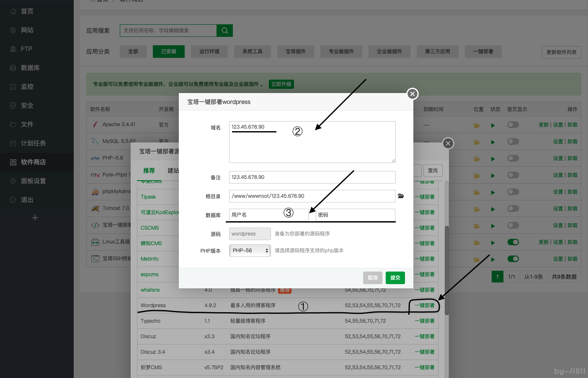Disable homepage display for 宝塔SSH终端

[x=513, y=259]
